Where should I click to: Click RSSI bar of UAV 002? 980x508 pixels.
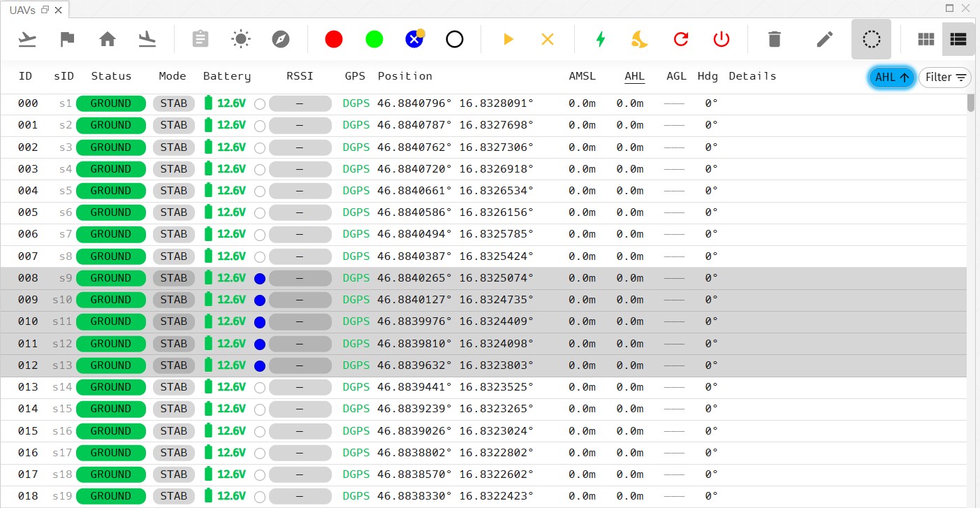point(300,147)
